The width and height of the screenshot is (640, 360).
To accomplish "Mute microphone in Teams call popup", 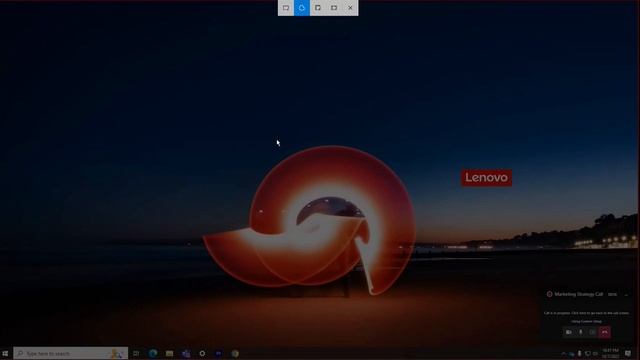I will [581, 332].
